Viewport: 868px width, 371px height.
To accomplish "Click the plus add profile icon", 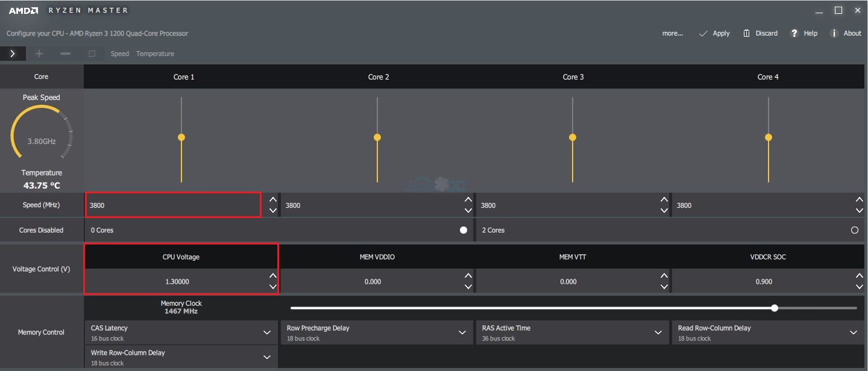I will pos(39,54).
